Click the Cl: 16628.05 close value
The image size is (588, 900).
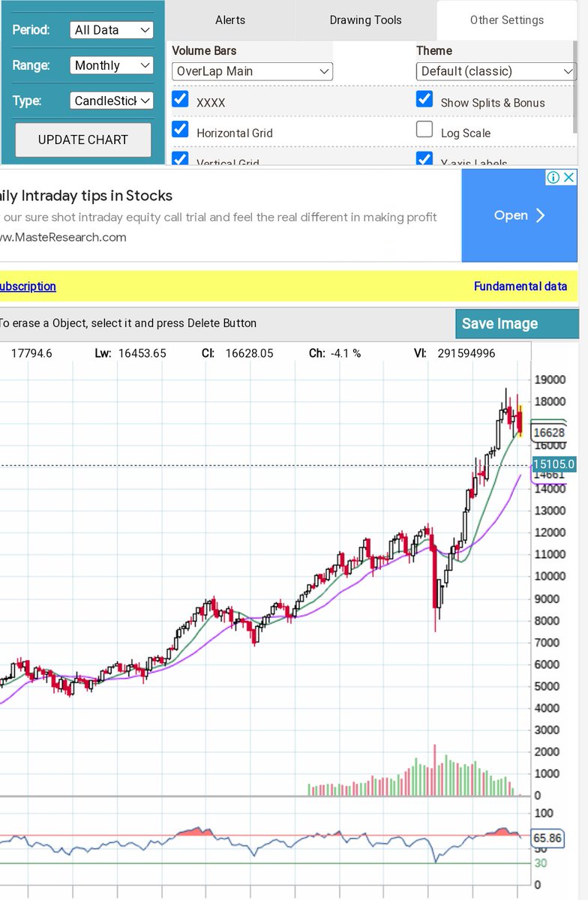coord(238,352)
